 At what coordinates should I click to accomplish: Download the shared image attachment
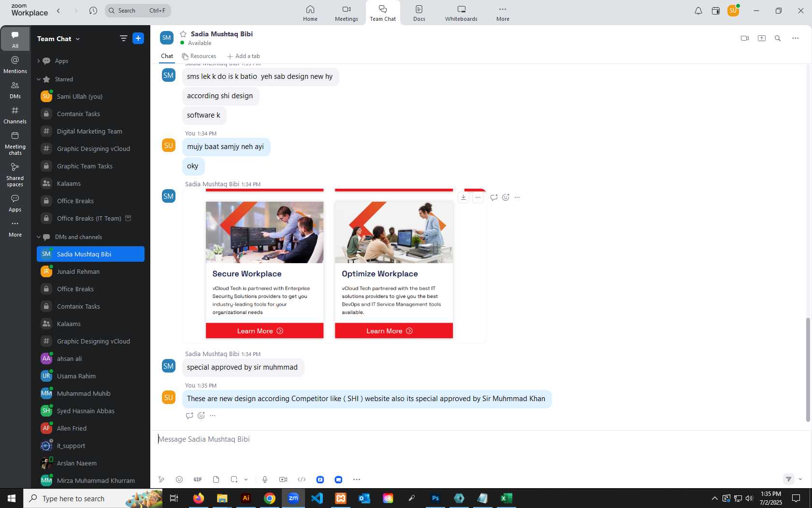click(464, 197)
